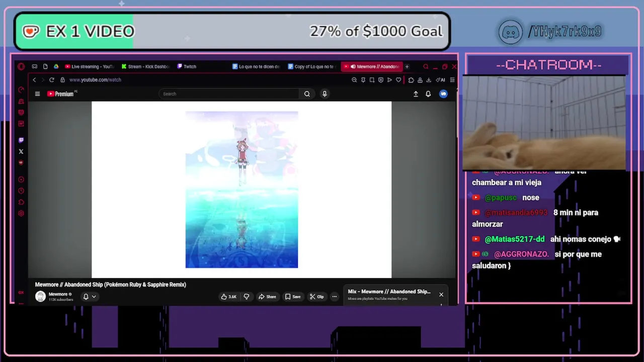
Task: Click the site lock icon in address bar
Action: point(62,80)
